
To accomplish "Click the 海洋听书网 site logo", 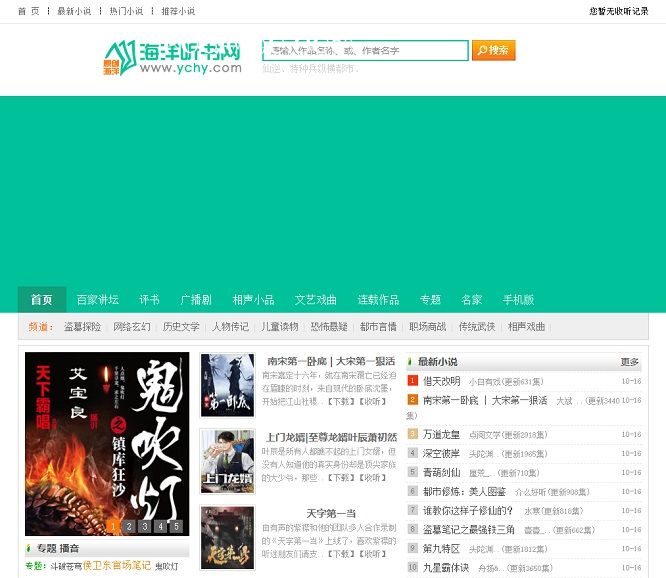I will (x=172, y=58).
